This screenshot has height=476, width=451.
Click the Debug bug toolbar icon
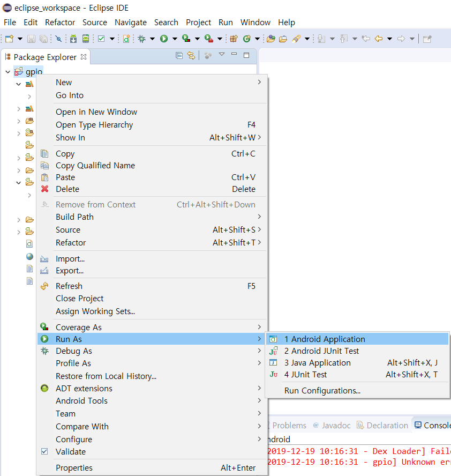coord(141,39)
